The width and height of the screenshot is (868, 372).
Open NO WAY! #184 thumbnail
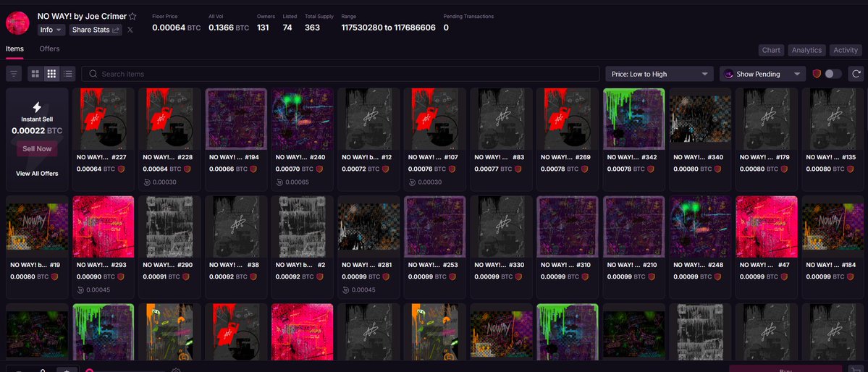(x=833, y=227)
